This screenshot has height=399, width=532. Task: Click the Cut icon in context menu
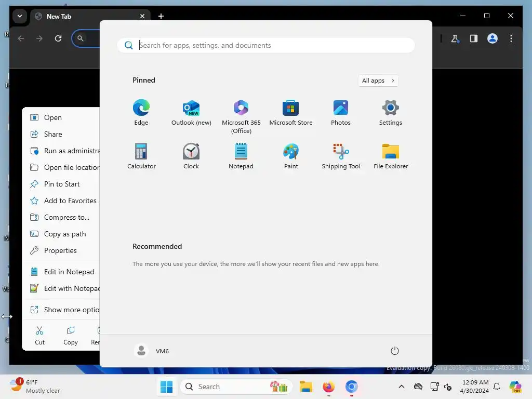coord(39,336)
